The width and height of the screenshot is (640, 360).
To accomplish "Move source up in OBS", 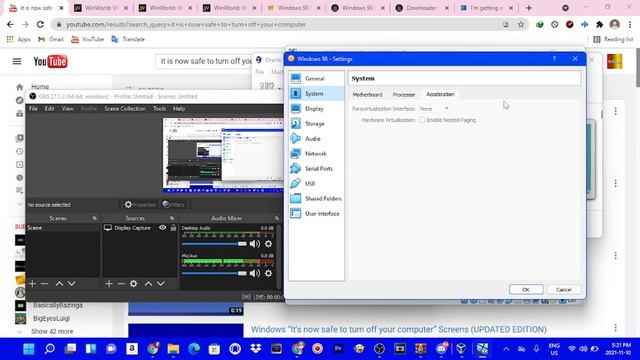I will (148, 283).
